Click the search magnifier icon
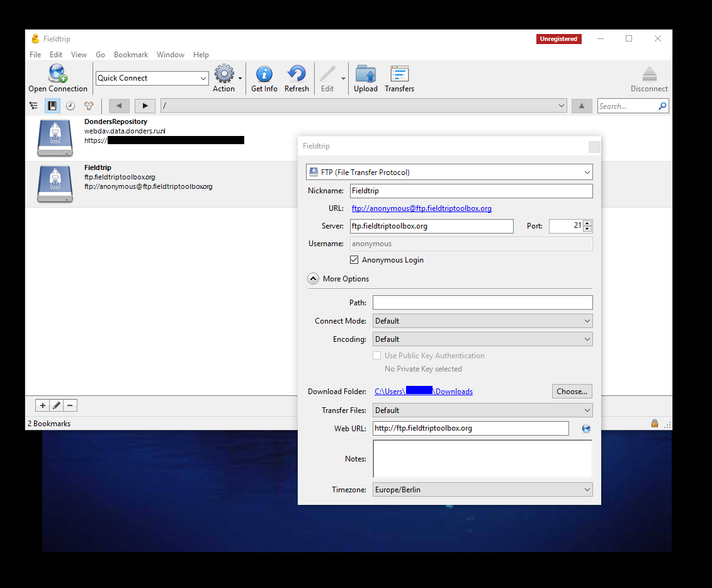Image resolution: width=712 pixels, height=588 pixels. [662, 106]
